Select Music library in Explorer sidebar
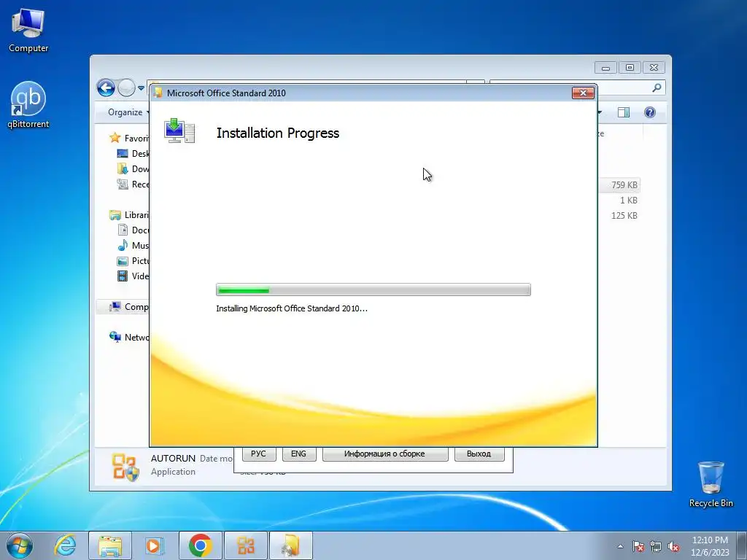 click(x=133, y=245)
